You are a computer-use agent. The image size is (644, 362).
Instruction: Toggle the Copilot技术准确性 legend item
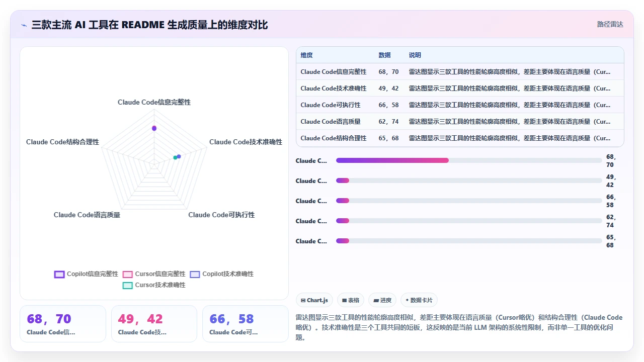(221, 274)
